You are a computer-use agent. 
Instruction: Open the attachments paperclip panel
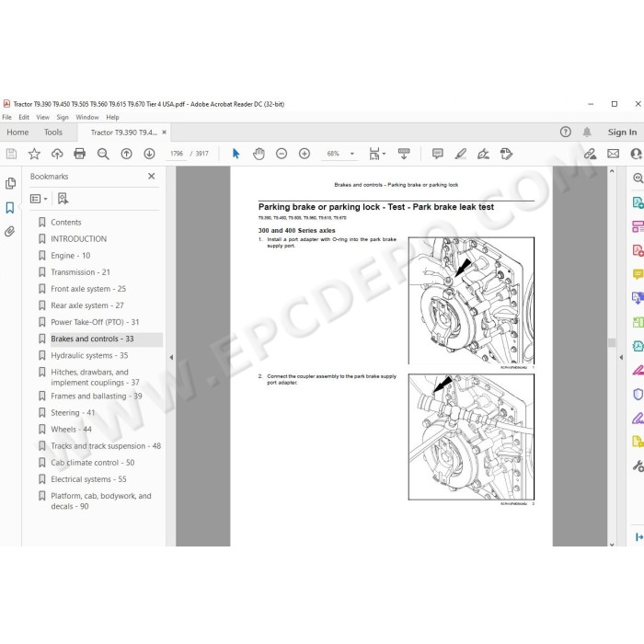(x=10, y=232)
